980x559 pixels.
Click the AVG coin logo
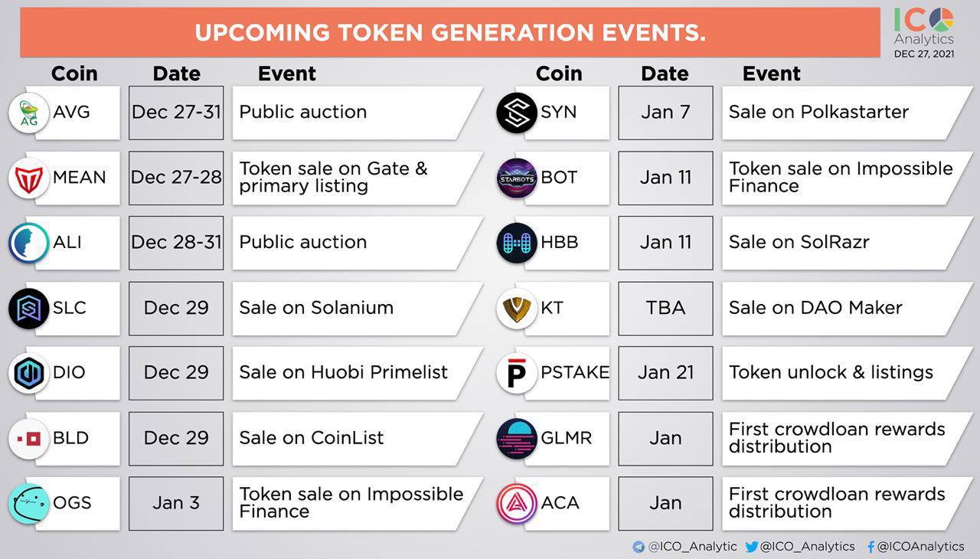pyautogui.click(x=29, y=113)
